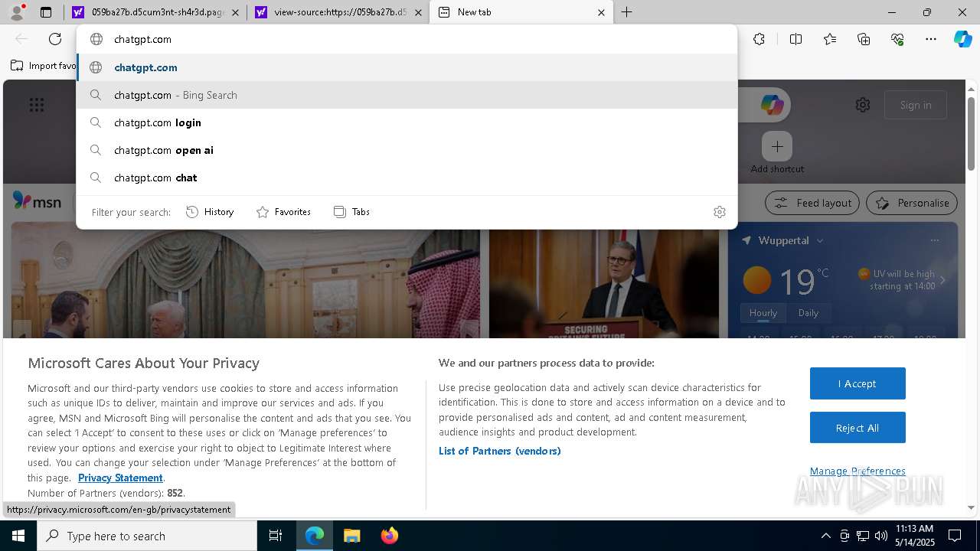The height and width of the screenshot is (551, 980).
Task: Expand UV alert chevron arrow
Action: coord(942,280)
